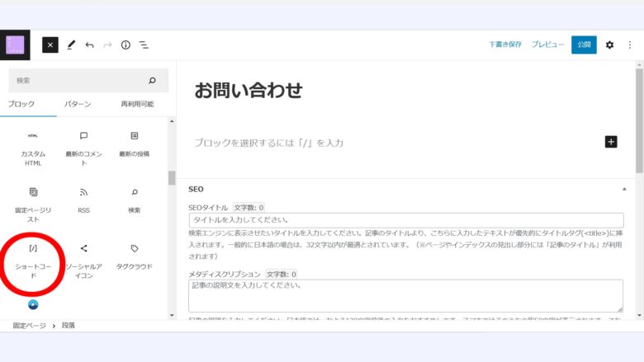Insert the 固定ページリスト block

point(33,205)
